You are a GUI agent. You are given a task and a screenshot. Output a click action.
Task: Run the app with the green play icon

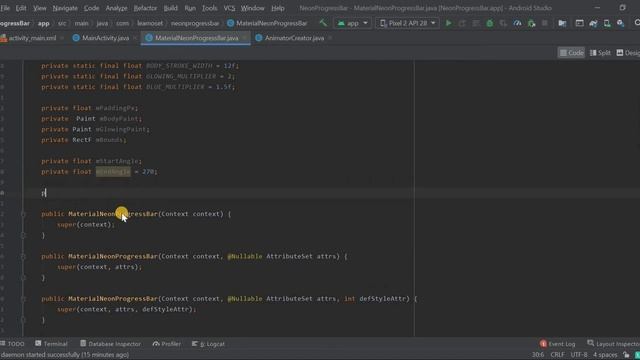pyautogui.click(x=449, y=23)
